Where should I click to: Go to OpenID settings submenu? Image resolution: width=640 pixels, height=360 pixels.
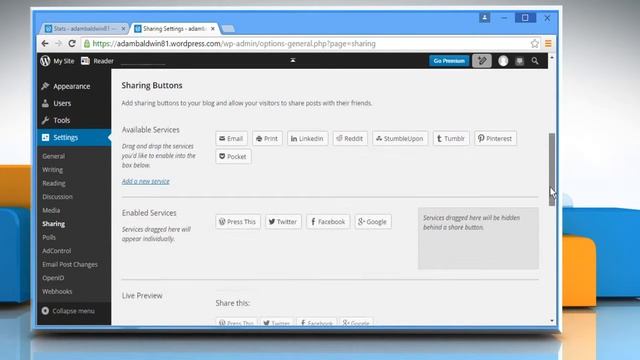tap(53, 278)
